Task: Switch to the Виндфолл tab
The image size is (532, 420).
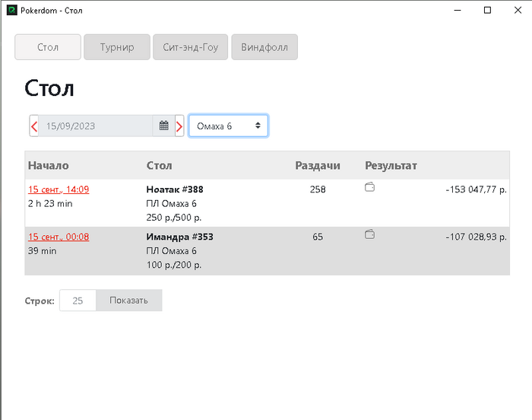Action: [x=264, y=47]
